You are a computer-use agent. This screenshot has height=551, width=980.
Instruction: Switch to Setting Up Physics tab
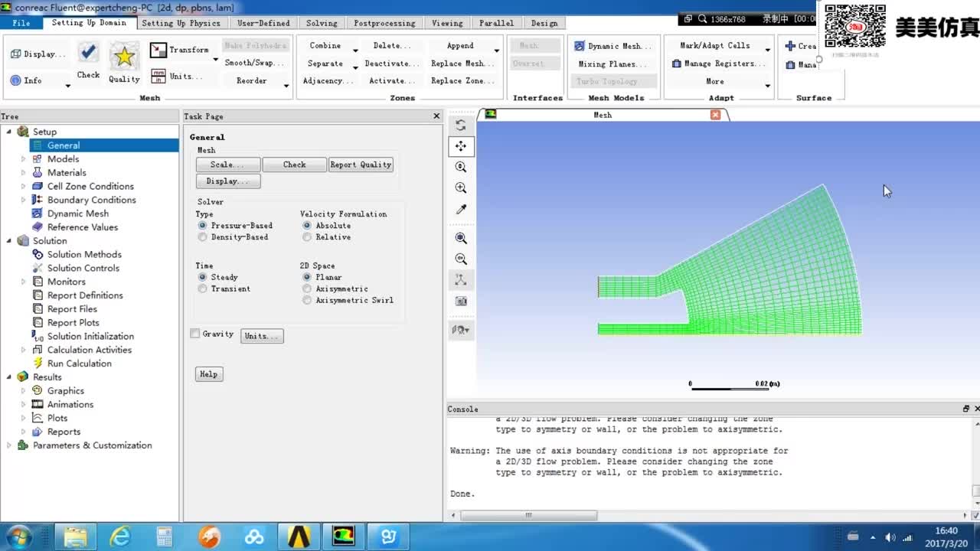(x=181, y=23)
